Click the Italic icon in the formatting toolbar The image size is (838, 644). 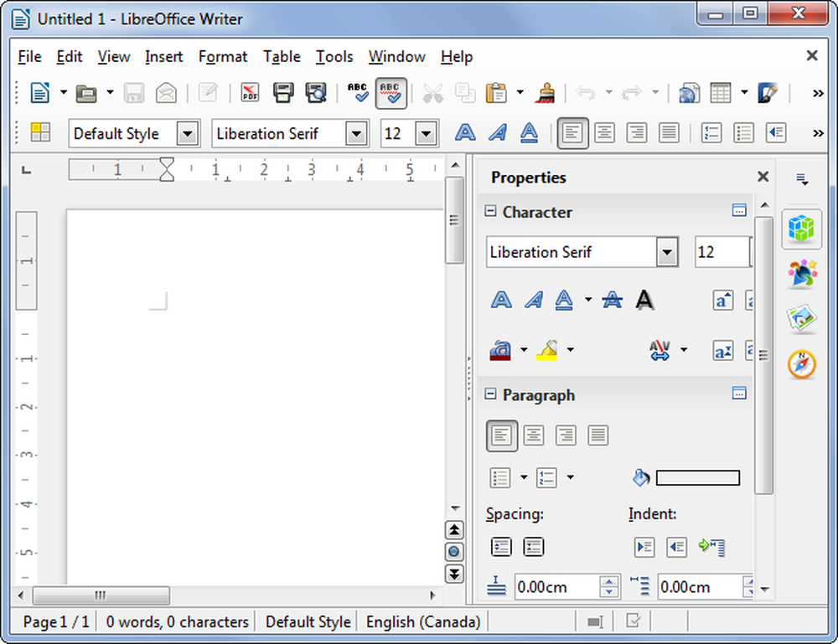pyautogui.click(x=498, y=132)
